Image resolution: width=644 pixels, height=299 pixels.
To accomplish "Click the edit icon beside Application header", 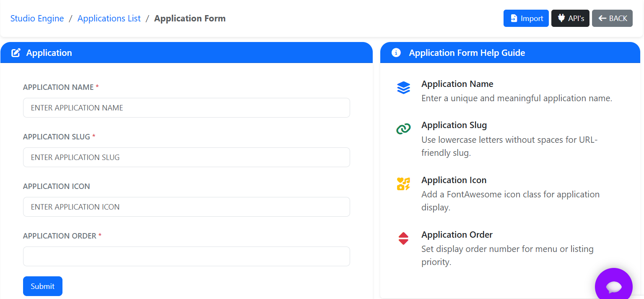I will click(x=16, y=53).
